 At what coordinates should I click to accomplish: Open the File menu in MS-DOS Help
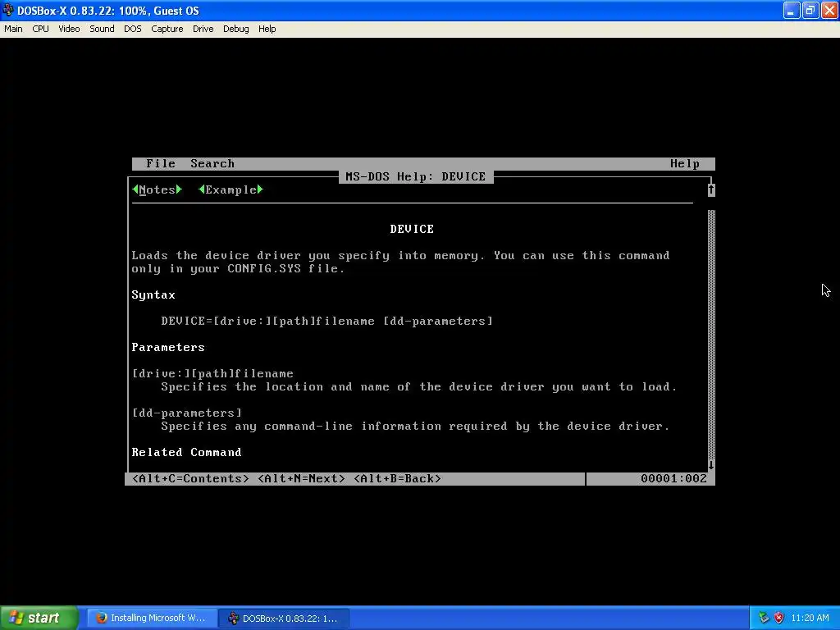(161, 163)
